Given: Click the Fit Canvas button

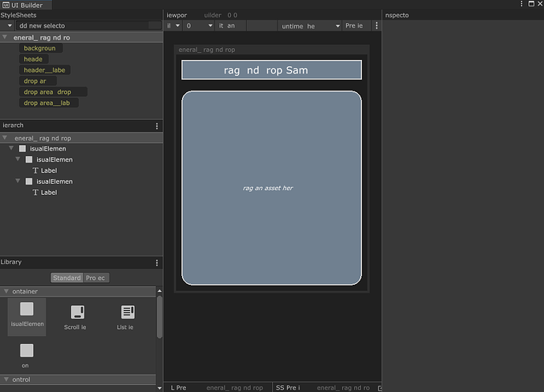Looking at the screenshot, I should point(230,26).
